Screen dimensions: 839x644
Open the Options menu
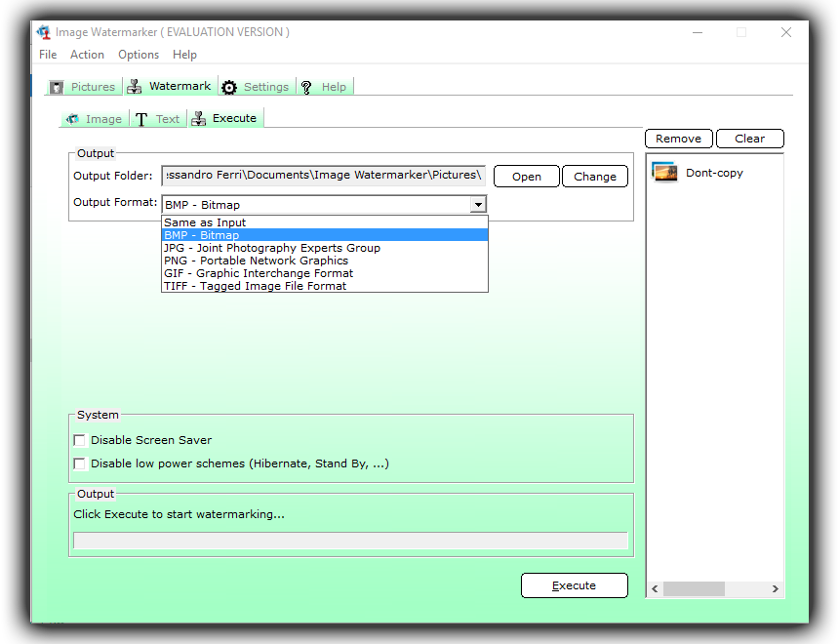tap(139, 55)
